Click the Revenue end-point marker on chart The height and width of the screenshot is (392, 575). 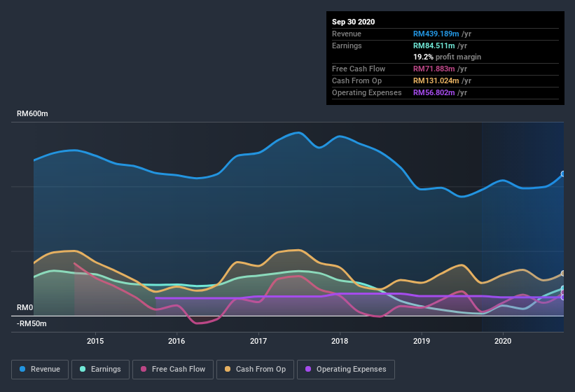pos(563,174)
